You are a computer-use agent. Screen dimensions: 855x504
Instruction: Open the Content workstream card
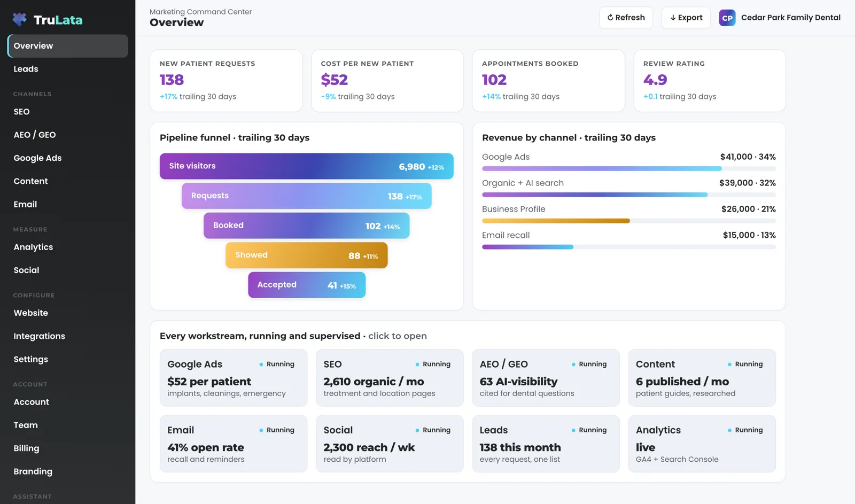(702, 378)
